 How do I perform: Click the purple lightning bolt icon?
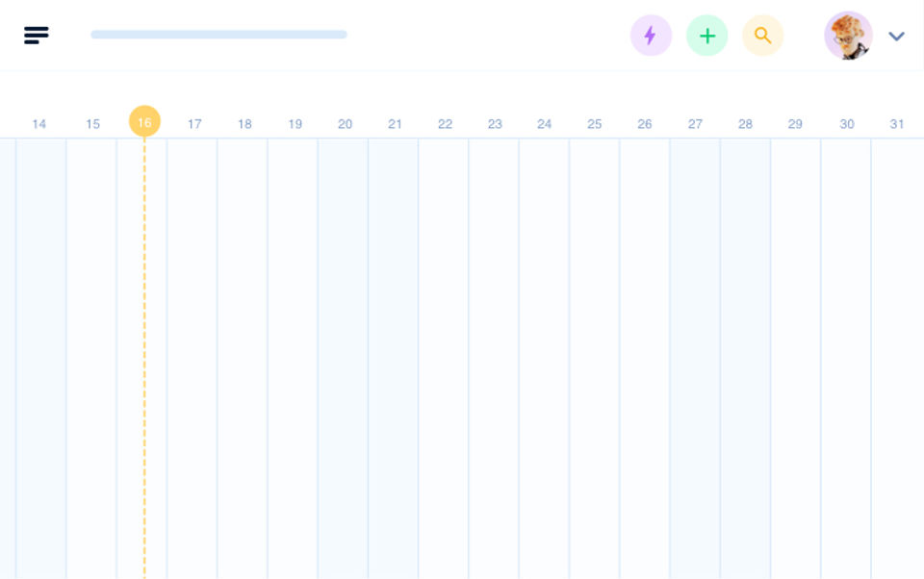pos(651,36)
